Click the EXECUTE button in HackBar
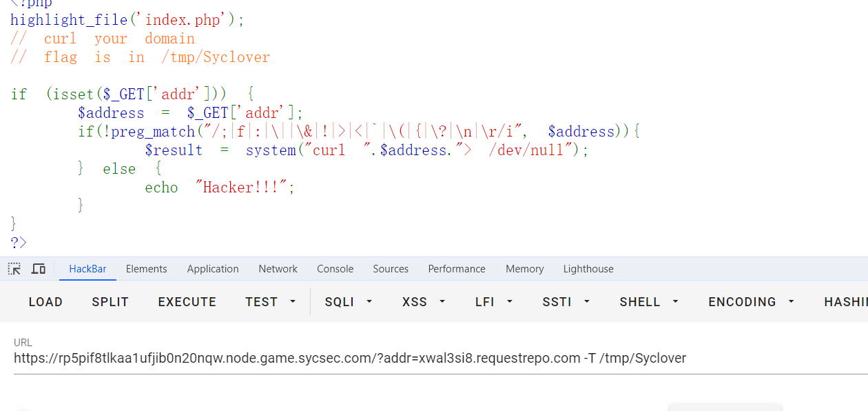This screenshot has width=868, height=411. 187,302
